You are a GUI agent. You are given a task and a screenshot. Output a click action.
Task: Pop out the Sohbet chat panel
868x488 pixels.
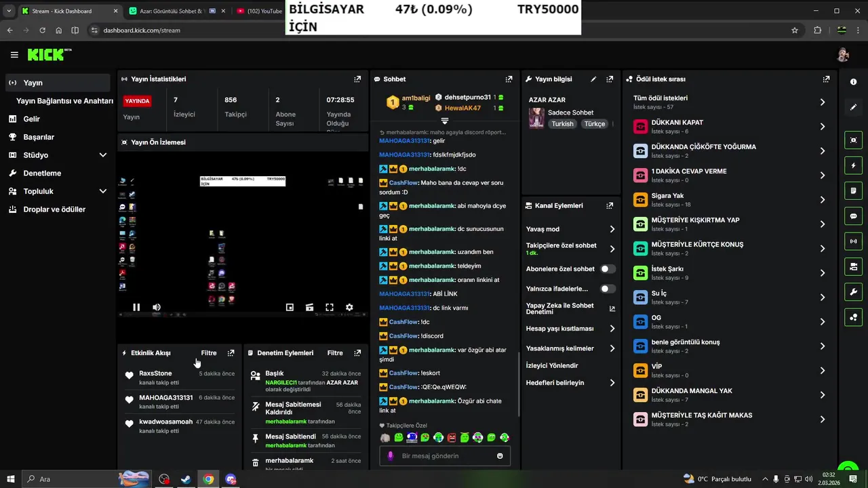click(509, 79)
